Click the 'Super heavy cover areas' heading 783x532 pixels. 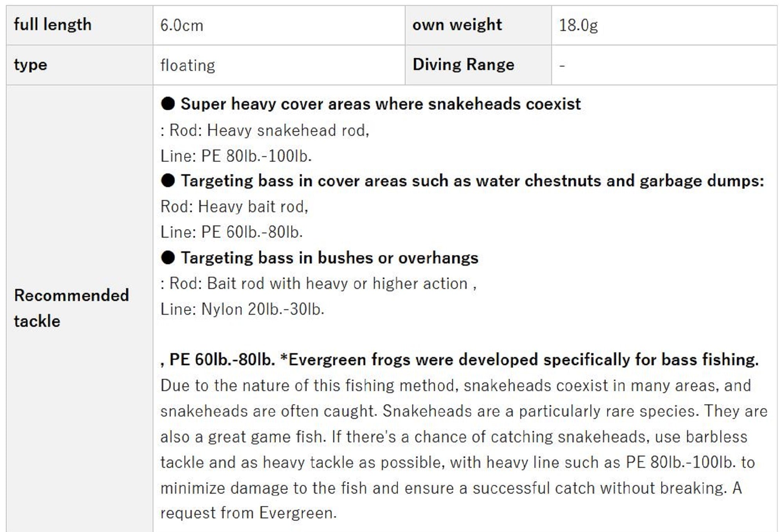[381, 104]
